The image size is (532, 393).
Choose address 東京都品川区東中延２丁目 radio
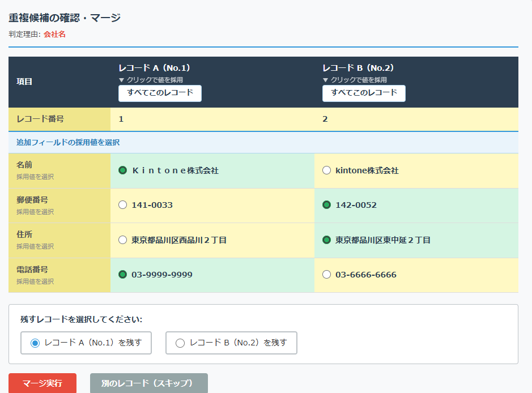tap(326, 240)
